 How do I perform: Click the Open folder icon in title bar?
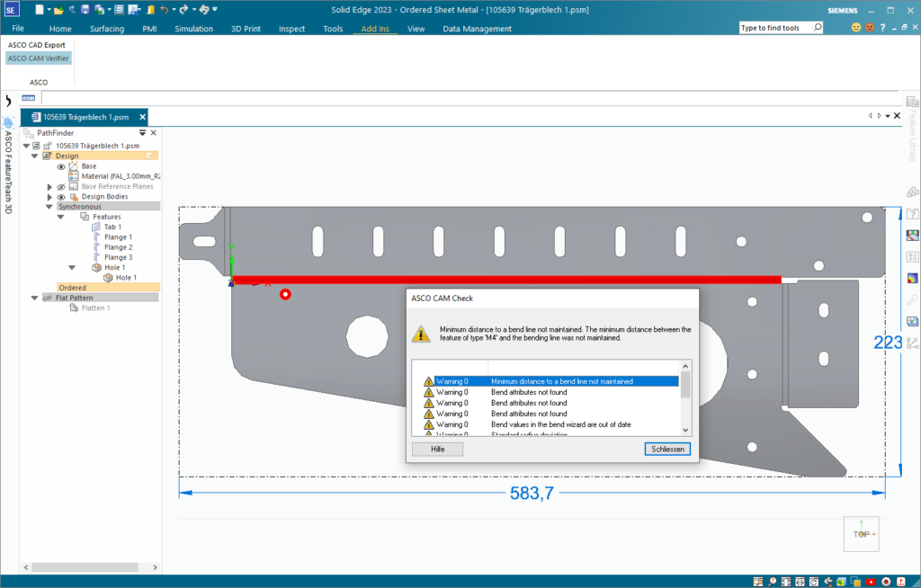point(58,9)
